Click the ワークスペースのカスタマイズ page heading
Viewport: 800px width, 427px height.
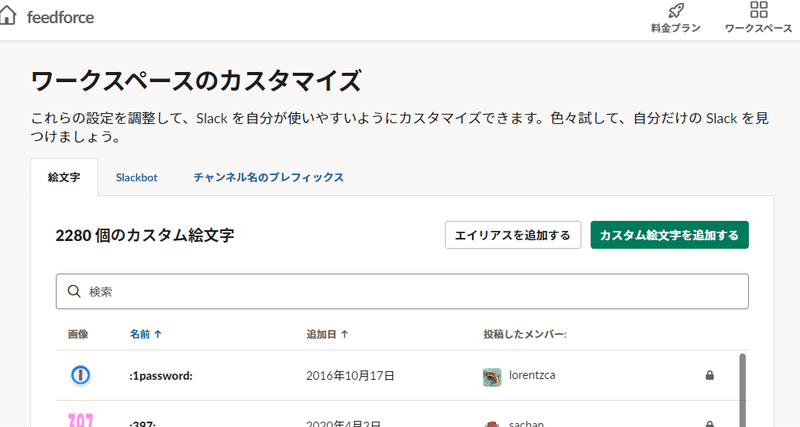click(x=196, y=81)
